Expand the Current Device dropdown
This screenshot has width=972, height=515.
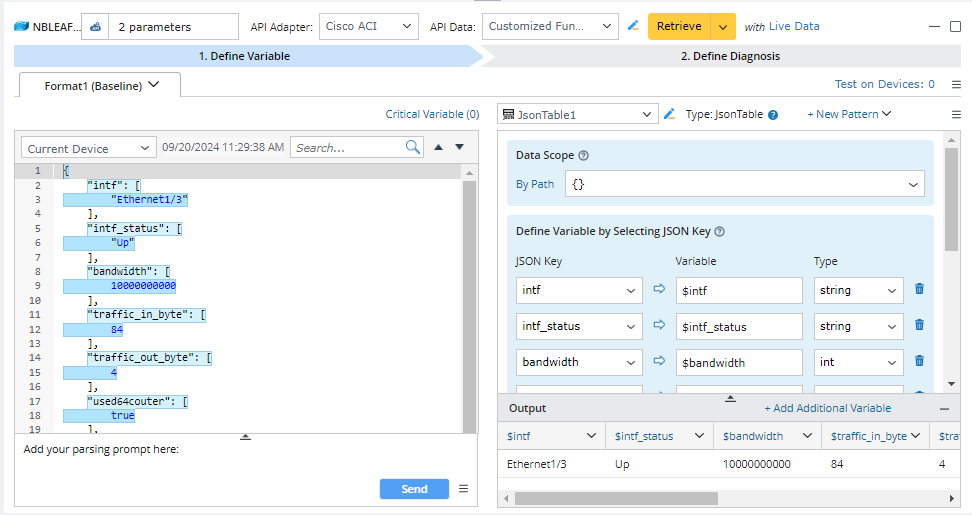coord(89,148)
